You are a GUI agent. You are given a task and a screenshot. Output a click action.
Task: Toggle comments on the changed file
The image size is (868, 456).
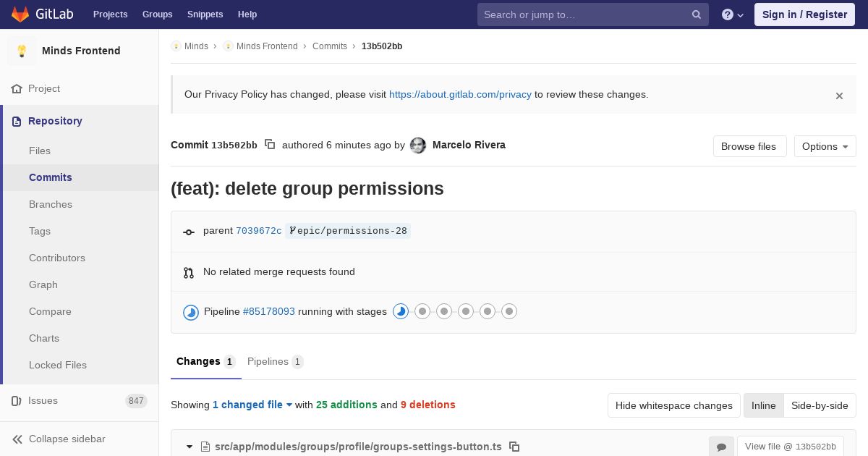pos(721,447)
